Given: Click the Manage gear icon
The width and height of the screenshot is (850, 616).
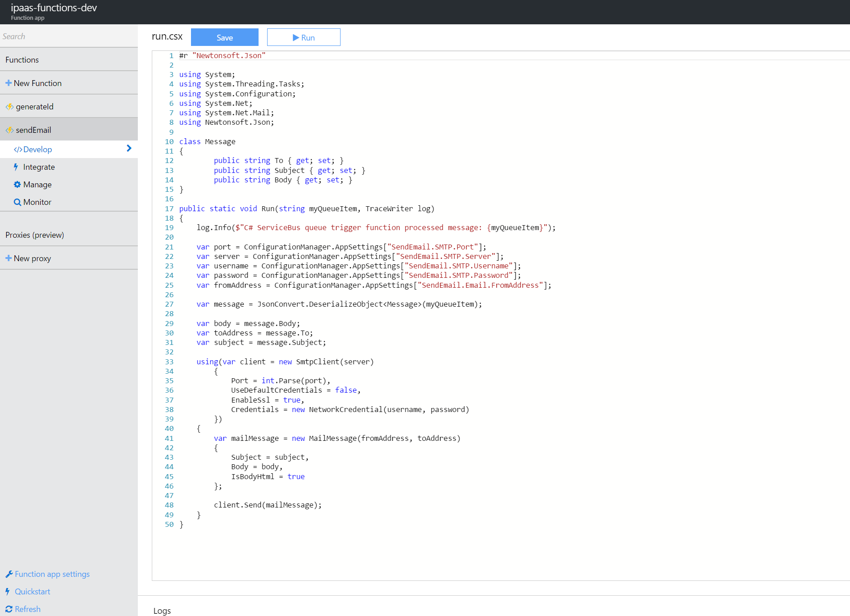Looking at the screenshot, I should coord(17,185).
